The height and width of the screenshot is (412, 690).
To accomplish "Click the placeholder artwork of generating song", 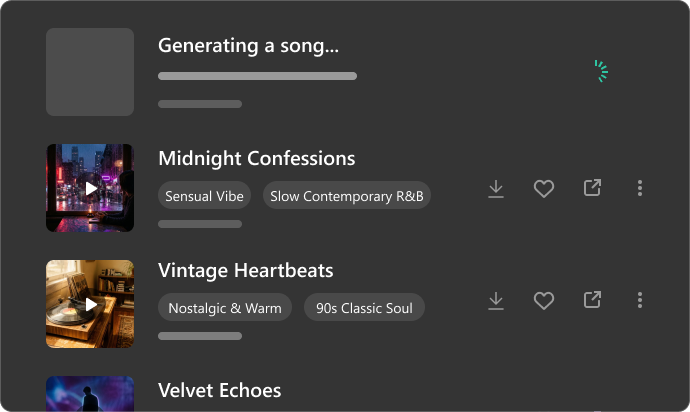I will tap(90, 72).
